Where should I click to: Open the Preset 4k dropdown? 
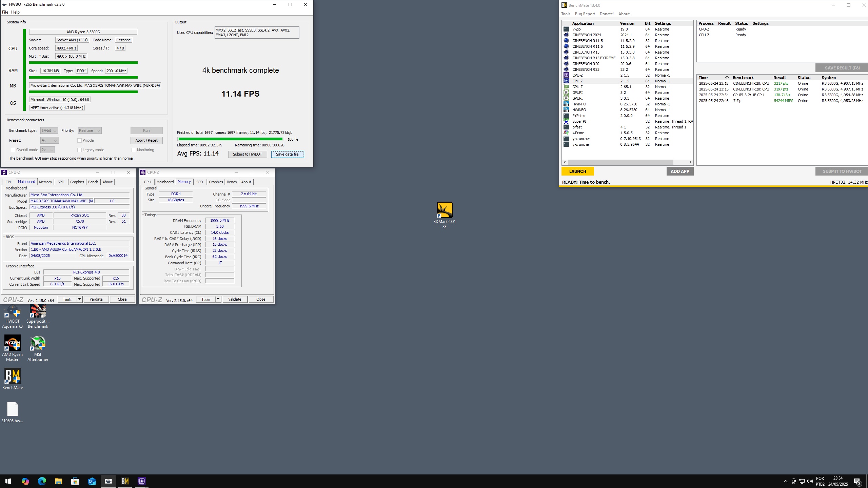pyautogui.click(x=50, y=140)
